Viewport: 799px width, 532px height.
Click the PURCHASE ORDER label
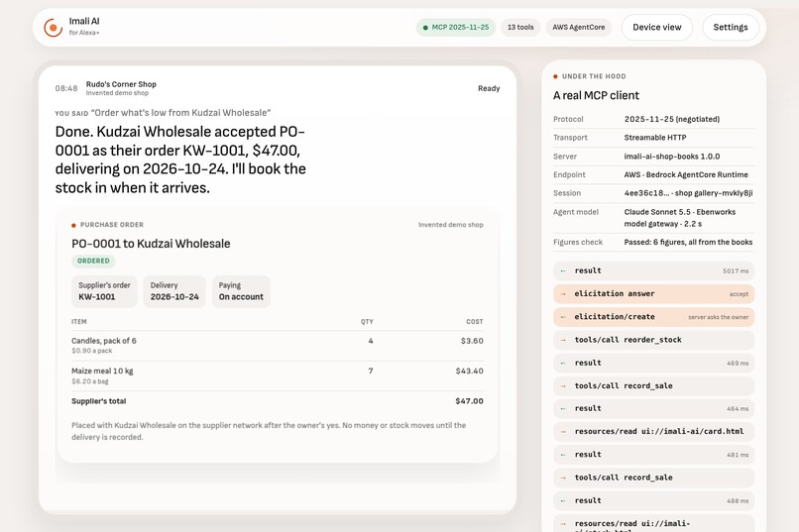[x=112, y=225]
